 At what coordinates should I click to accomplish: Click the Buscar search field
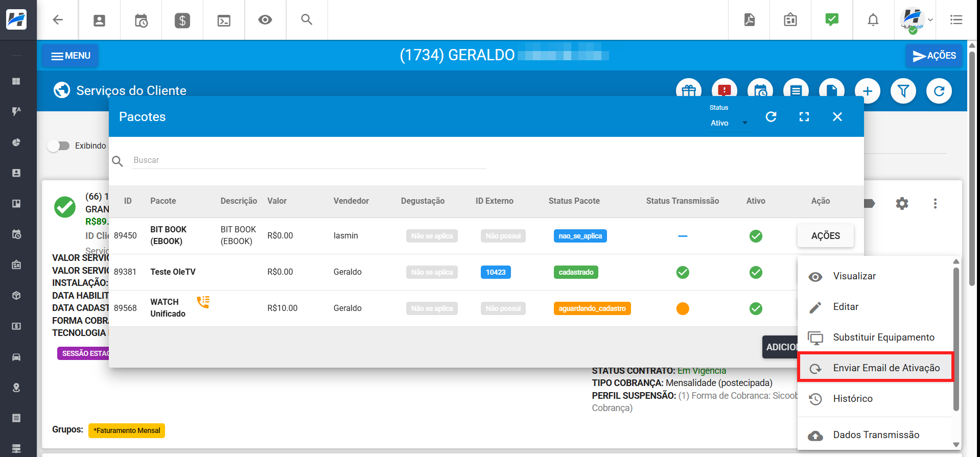[309, 160]
